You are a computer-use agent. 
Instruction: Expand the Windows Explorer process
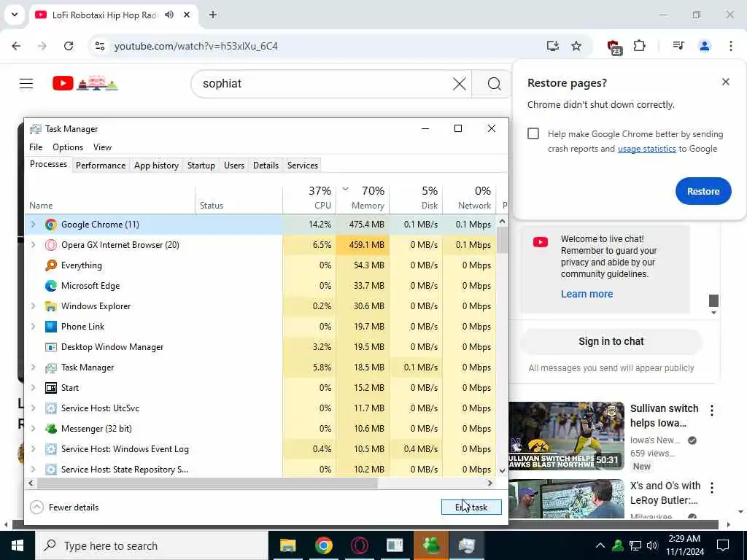(33, 306)
